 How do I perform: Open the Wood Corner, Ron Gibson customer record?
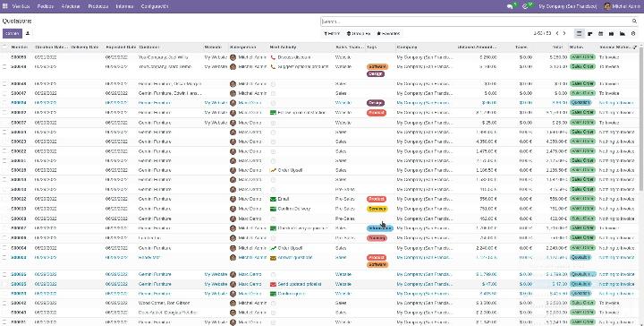[x=165, y=303]
